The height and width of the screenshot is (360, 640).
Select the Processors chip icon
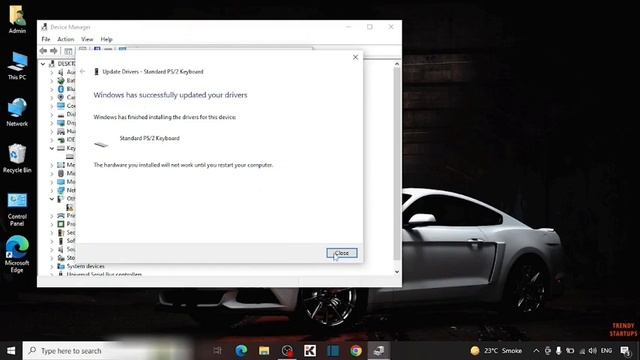(61, 224)
